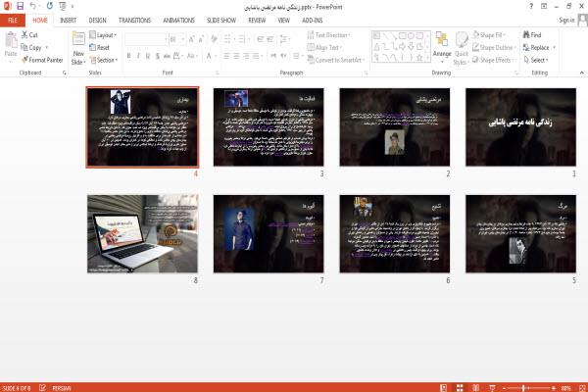Click the Cut scissors icon

pos(24,35)
